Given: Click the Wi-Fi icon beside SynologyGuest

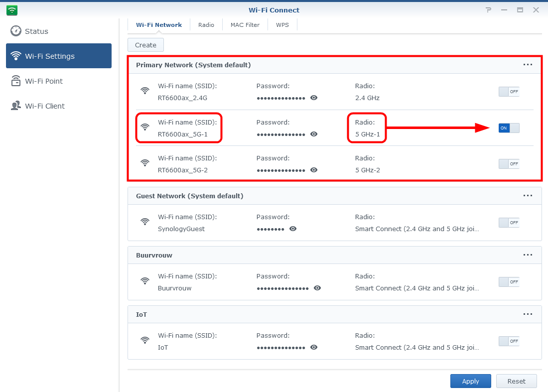Looking at the screenshot, I should [x=145, y=222].
